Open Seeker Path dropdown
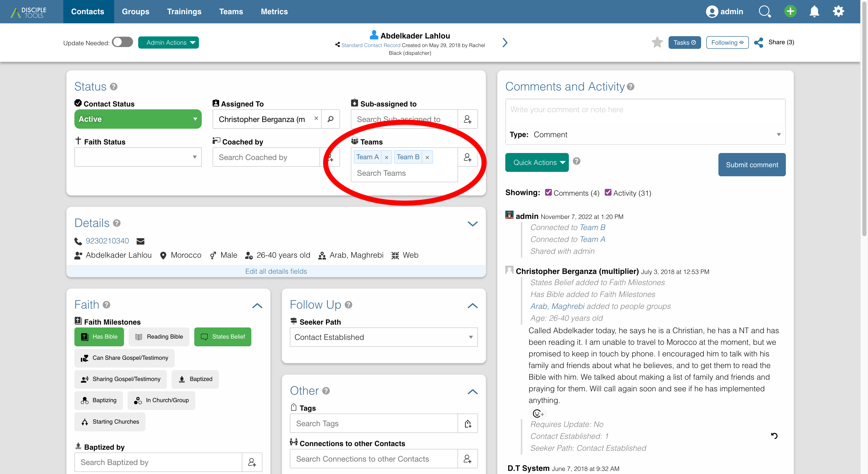This screenshot has width=868, height=474. (x=383, y=337)
